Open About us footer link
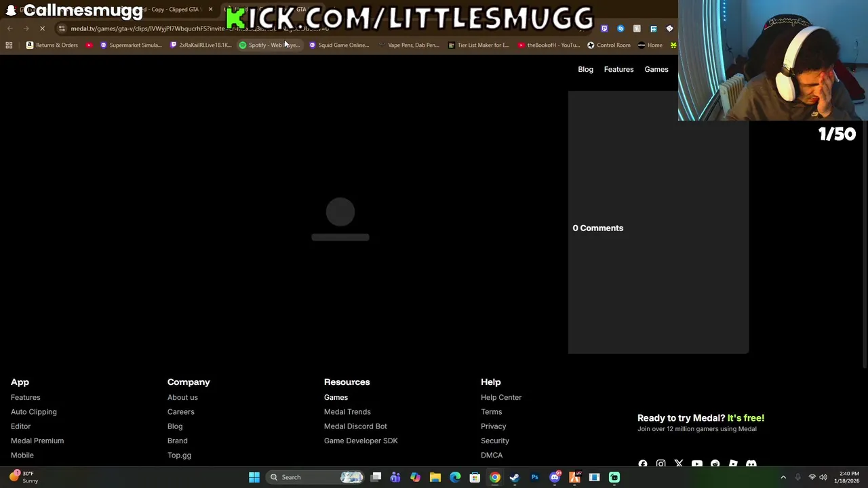This screenshot has height=488, width=868. coord(182,397)
